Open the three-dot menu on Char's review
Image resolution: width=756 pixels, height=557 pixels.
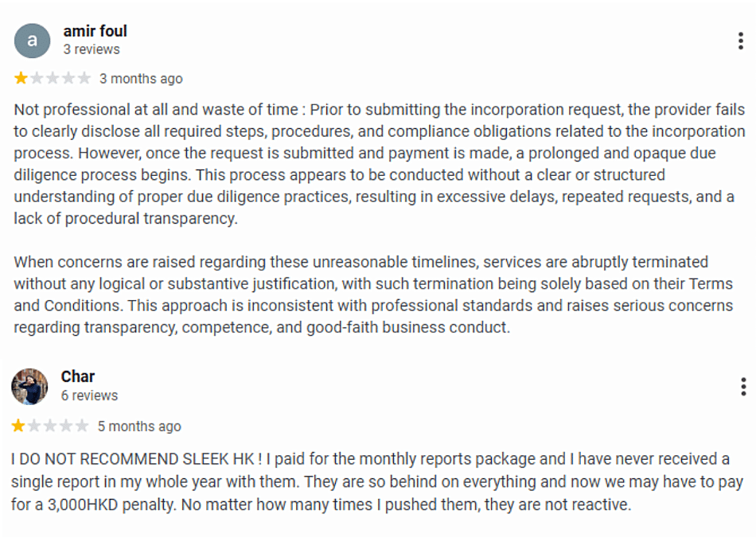pos(742,388)
